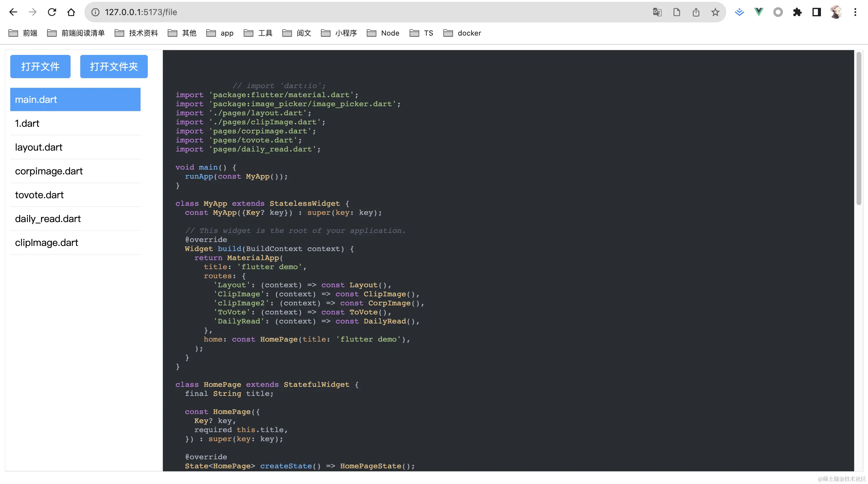
Task: Open the Vue devtools extension icon
Action: [759, 12]
